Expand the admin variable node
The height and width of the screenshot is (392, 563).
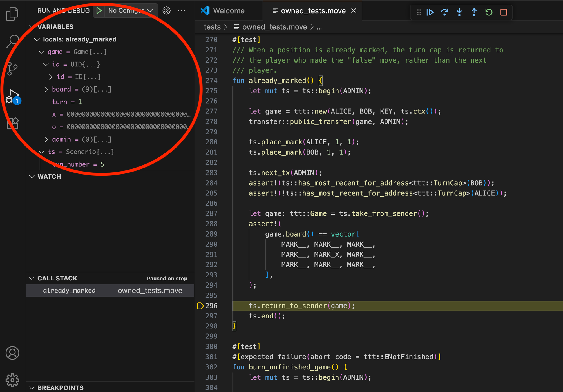46,139
